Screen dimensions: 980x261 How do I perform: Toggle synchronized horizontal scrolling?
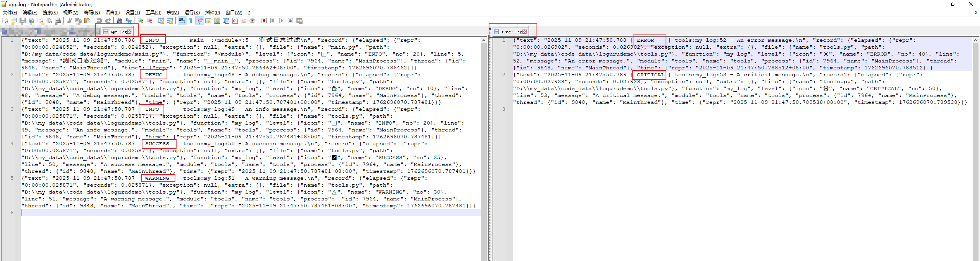pos(170,21)
